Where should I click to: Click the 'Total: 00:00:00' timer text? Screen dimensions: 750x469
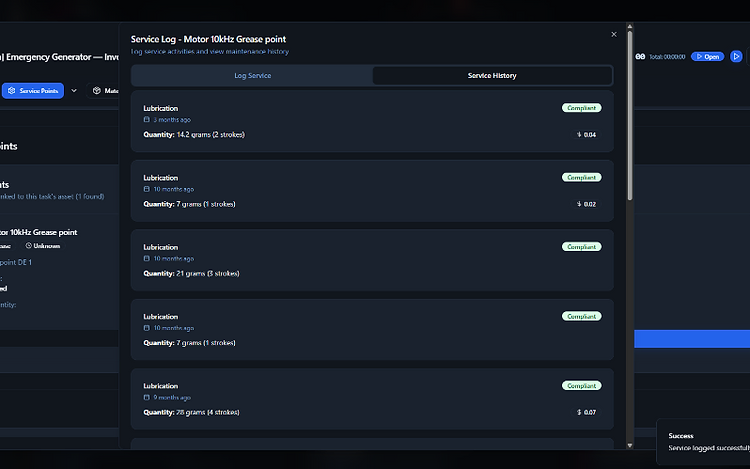point(667,56)
